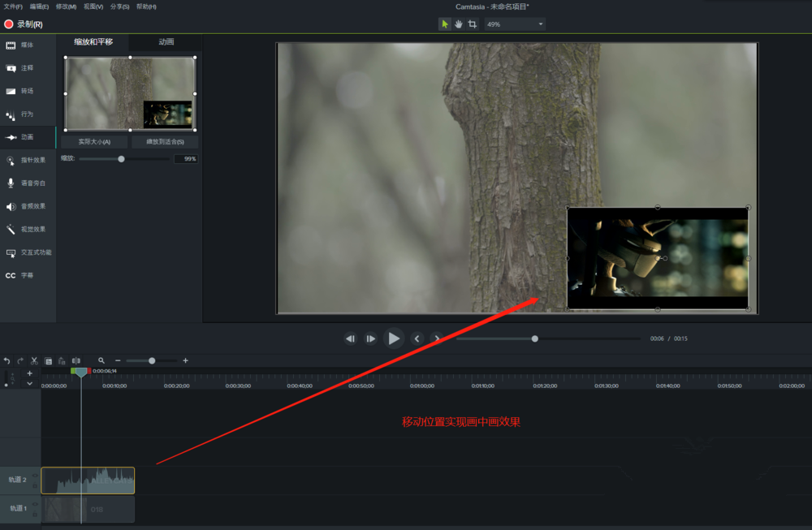Viewport: 812px width, 530px height.
Task: Open the 视觉效果 panel
Action: pos(27,229)
